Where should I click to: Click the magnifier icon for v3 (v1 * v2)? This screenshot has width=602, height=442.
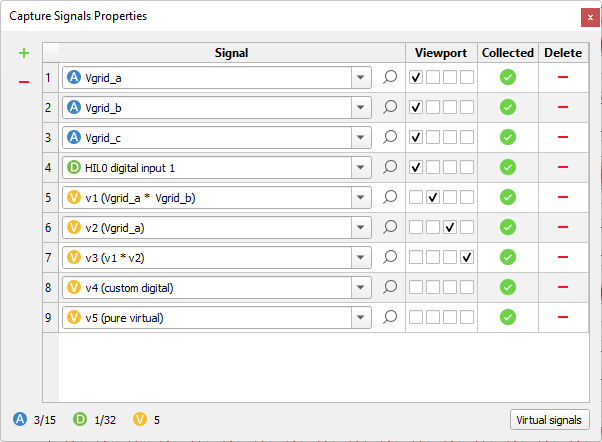pos(391,257)
